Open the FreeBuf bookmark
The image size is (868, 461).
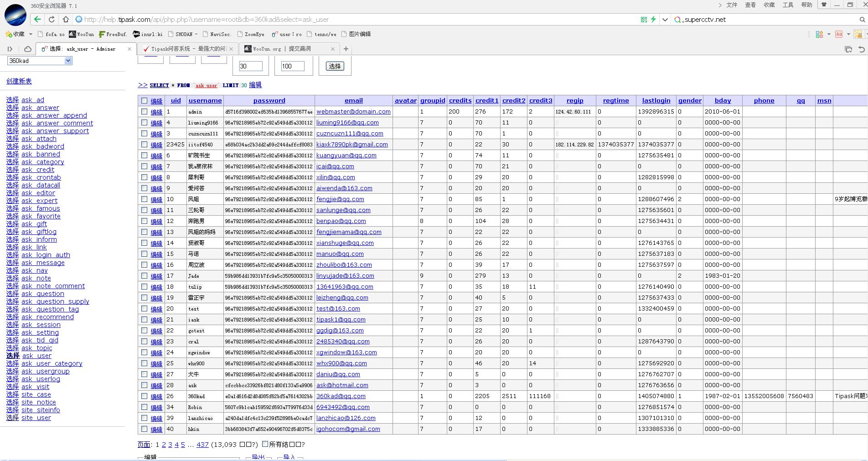[x=113, y=34]
